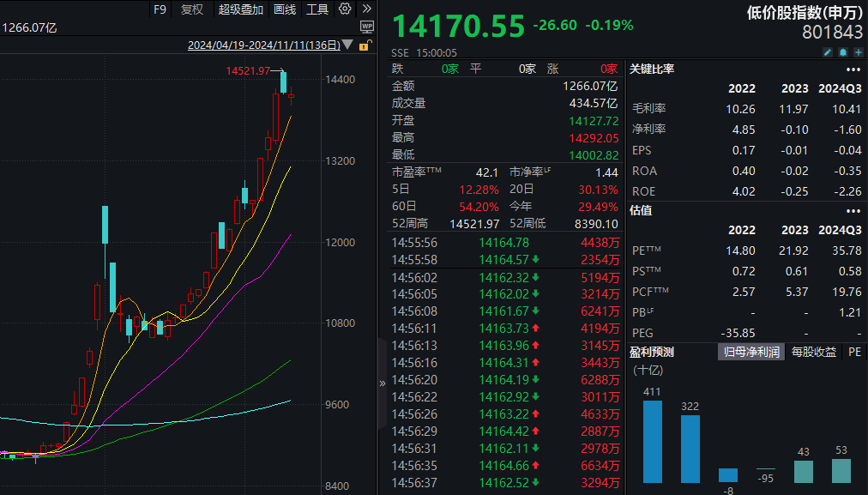868x495 pixels.
Task: Open more options for 关键比率 panel
Action: coord(853,69)
